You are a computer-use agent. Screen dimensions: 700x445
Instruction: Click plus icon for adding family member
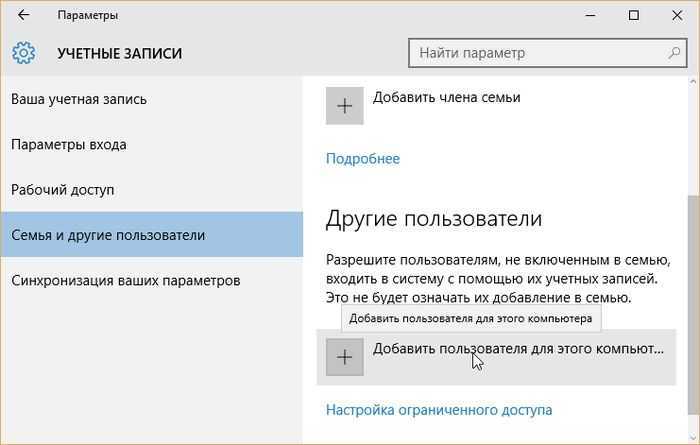tap(344, 106)
